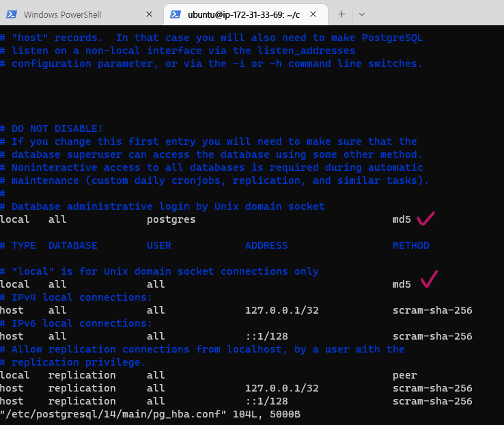Click 127.0.0.1/32 in the host all all row
The width and height of the screenshot is (504, 425).
(x=282, y=310)
